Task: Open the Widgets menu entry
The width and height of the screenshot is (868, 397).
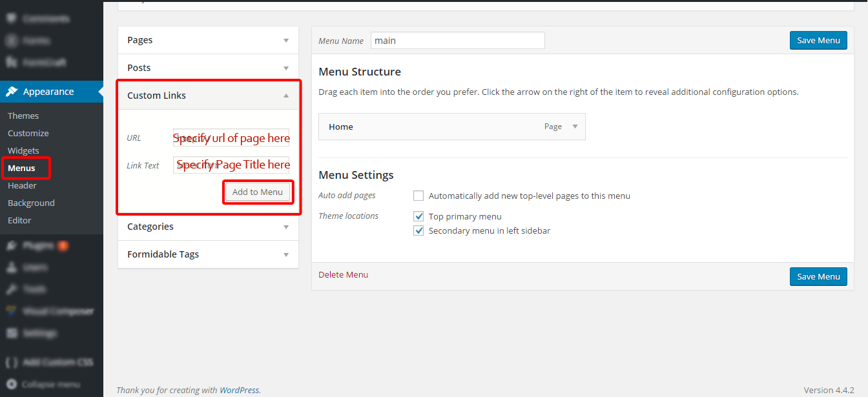Action: (x=23, y=150)
